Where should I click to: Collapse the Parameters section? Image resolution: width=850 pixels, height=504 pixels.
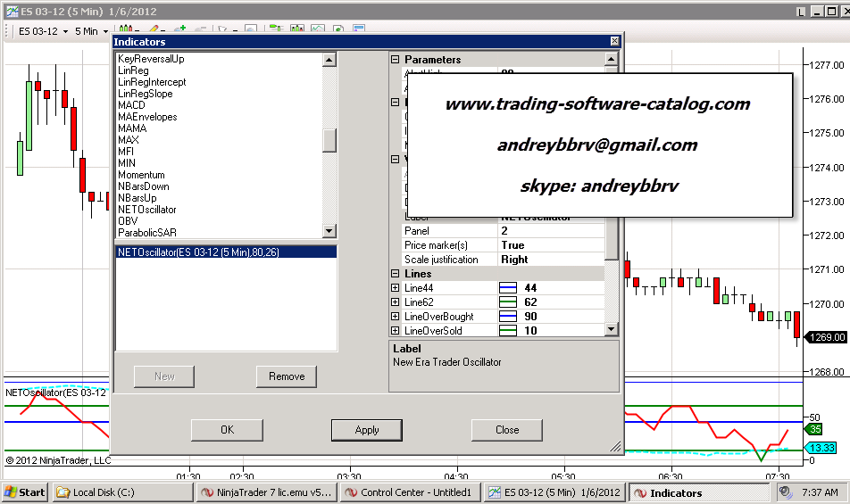(396, 60)
